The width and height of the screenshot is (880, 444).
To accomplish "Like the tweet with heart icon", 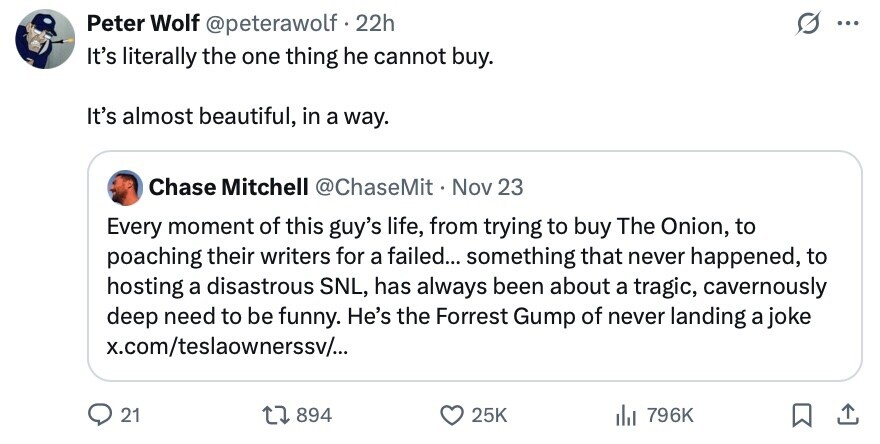I will 453,414.
